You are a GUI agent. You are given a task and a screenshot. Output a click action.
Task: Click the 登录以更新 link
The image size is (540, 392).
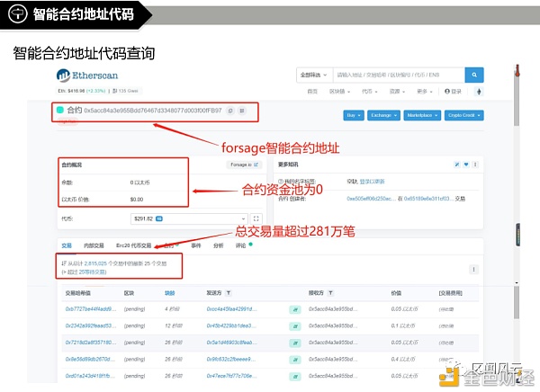click(x=372, y=182)
